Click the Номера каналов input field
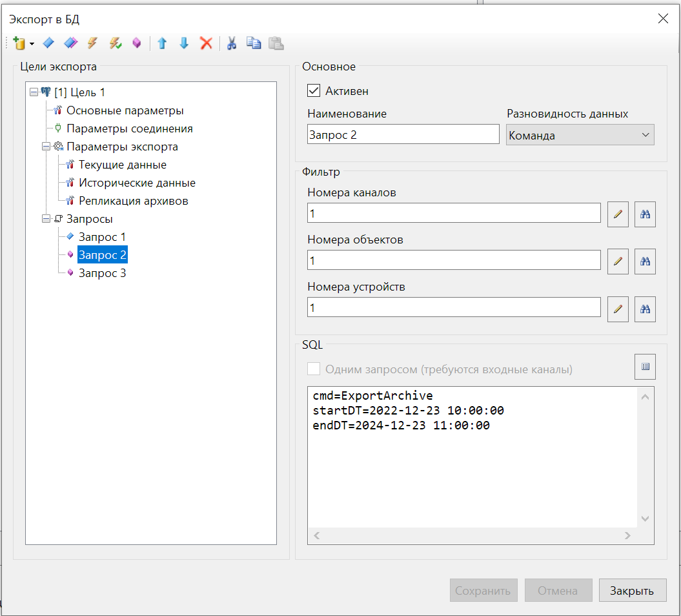This screenshot has width=681, height=616. [x=454, y=213]
